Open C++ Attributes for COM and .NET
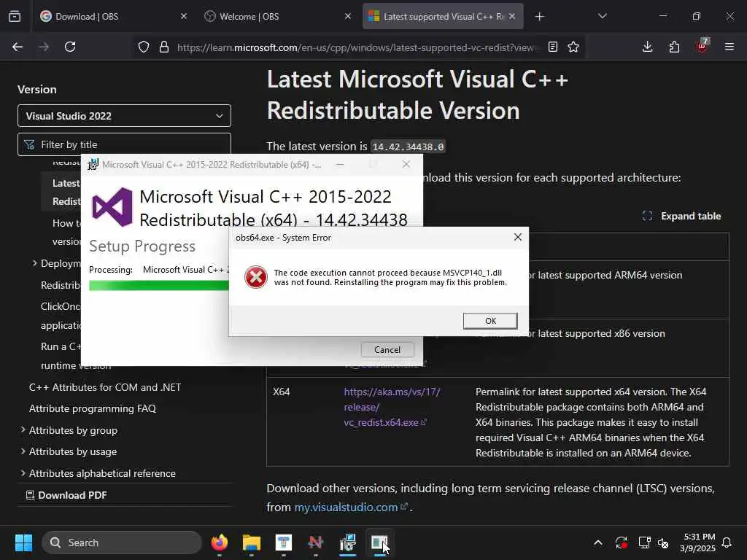 105,387
